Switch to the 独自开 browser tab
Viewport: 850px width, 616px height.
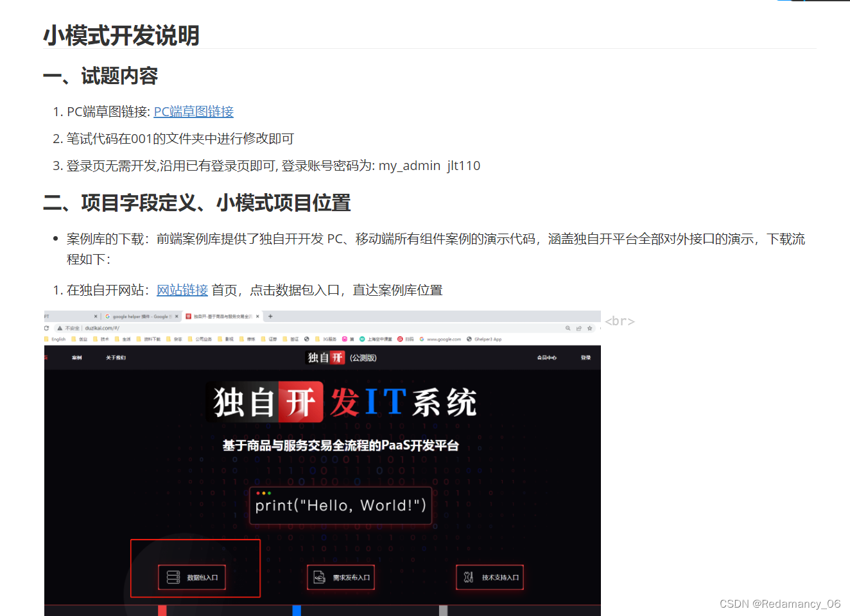tap(222, 316)
